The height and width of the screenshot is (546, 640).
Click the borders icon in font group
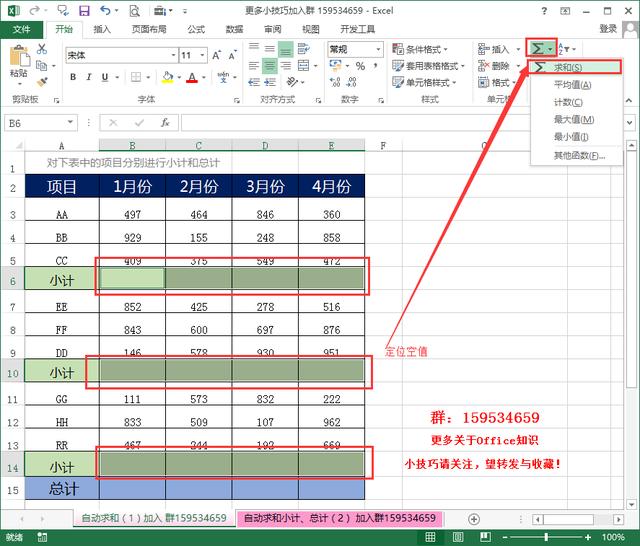coord(136,77)
